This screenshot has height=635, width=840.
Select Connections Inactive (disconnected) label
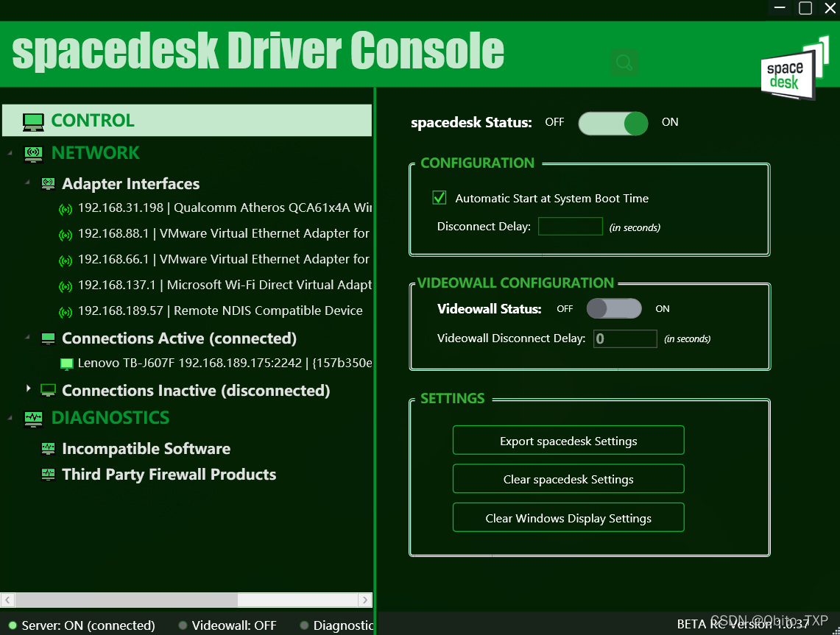pos(196,391)
